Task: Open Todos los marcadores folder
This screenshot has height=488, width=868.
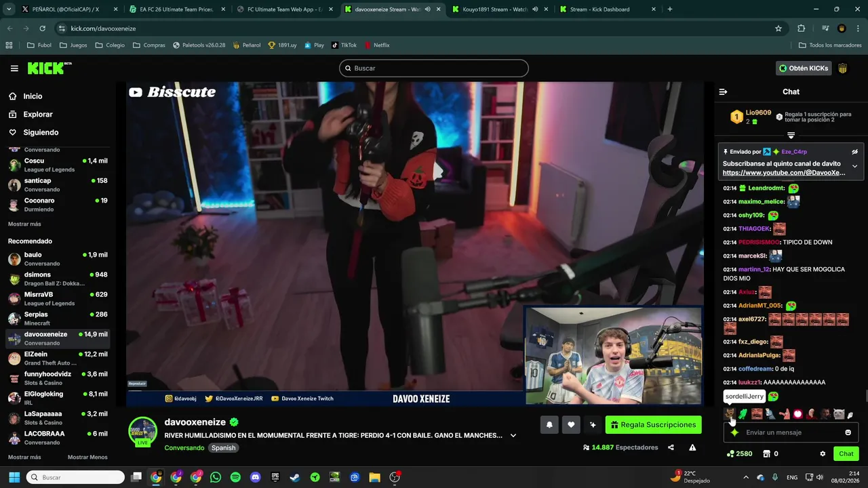Action: [x=830, y=45]
